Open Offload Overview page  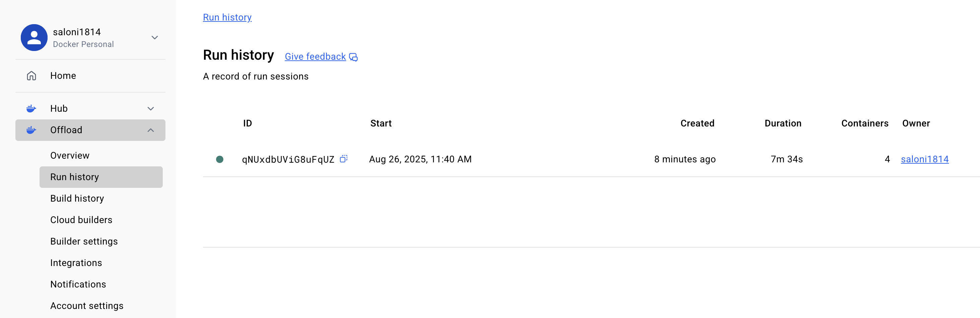[x=70, y=155]
